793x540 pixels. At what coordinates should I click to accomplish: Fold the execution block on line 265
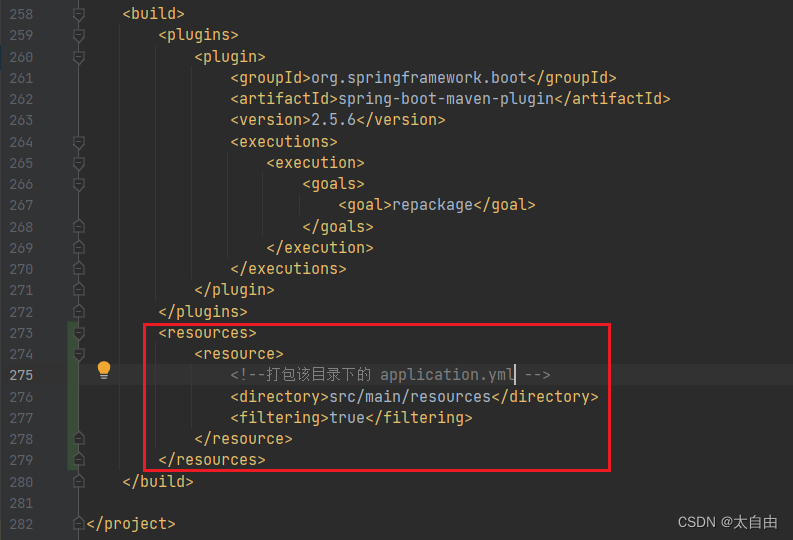coord(78,163)
